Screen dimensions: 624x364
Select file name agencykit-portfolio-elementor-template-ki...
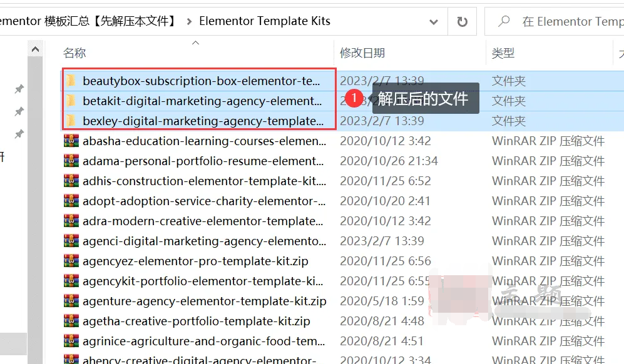coord(203,281)
